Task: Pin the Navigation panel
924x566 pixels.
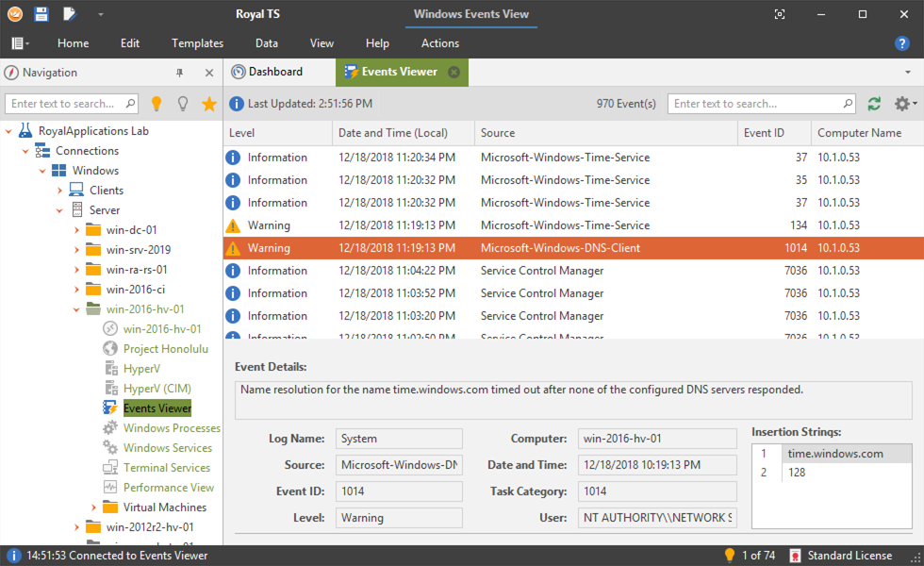Action: 180,73
